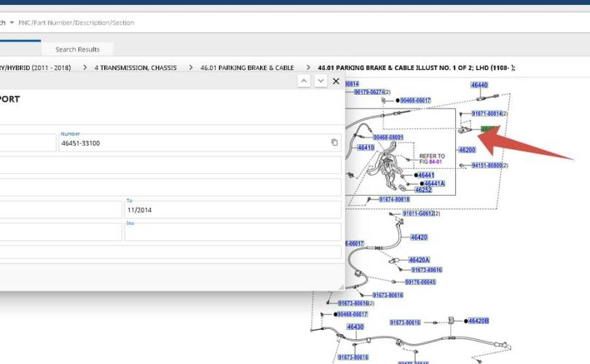Go to next part with down arrow
This screenshot has width=590, height=364.
320,81
